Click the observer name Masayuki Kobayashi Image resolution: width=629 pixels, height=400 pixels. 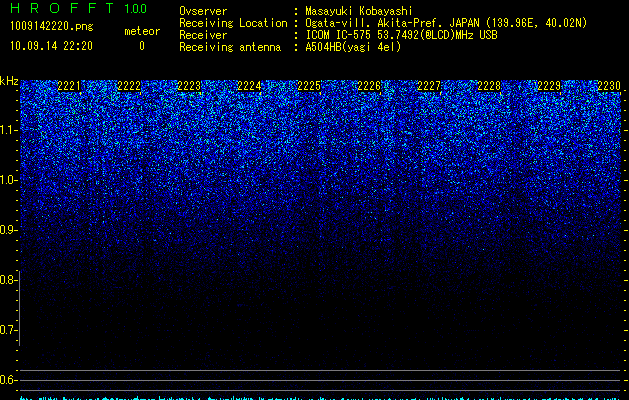pyautogui.click(x=359, y=11)
